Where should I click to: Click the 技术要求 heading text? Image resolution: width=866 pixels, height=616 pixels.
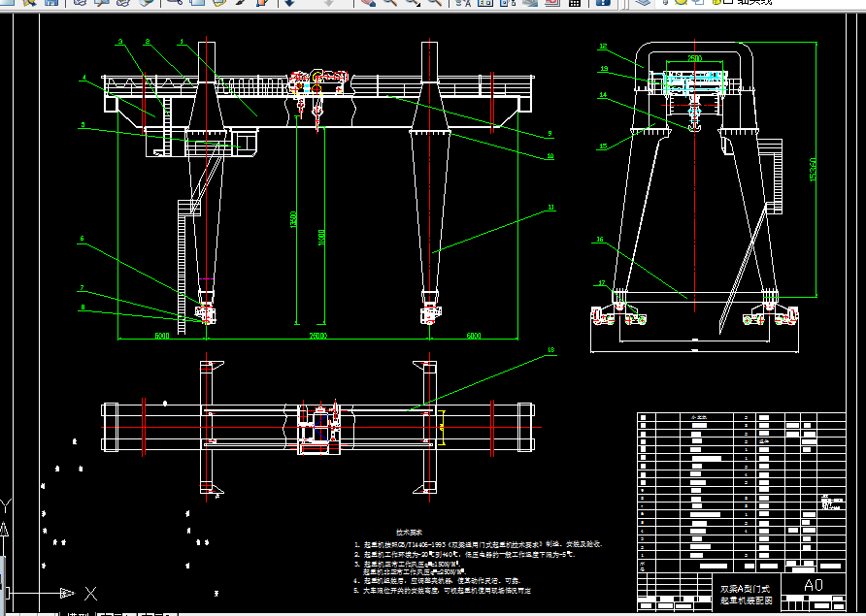(x=410, y=533)
